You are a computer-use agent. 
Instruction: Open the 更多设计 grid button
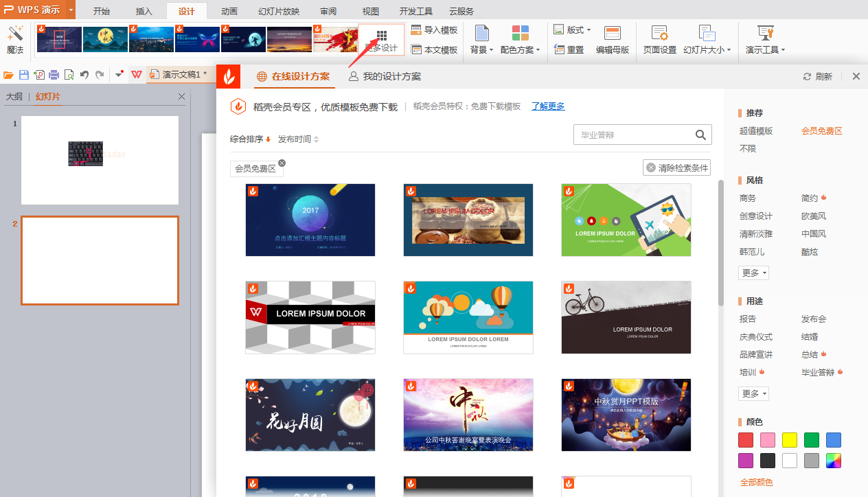[382, 40]
